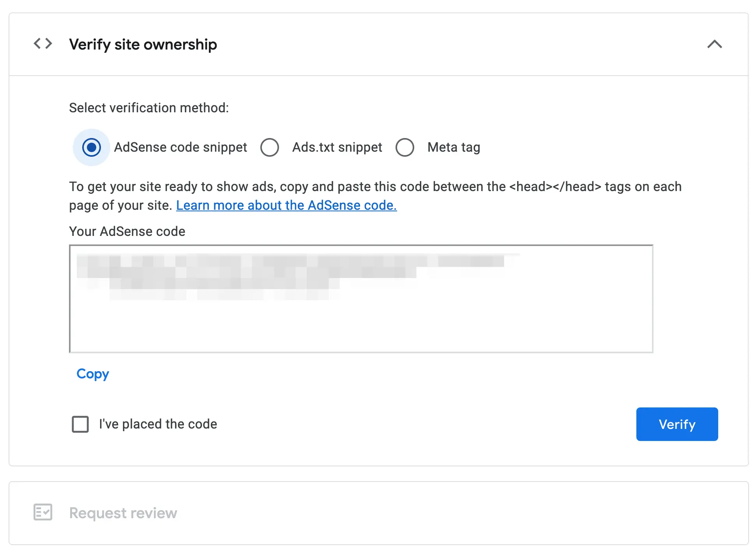The width and height of the screenshot is (756, 556).
Task: Click the "I've placed the code" label text
Action: [x=158, y=424]
